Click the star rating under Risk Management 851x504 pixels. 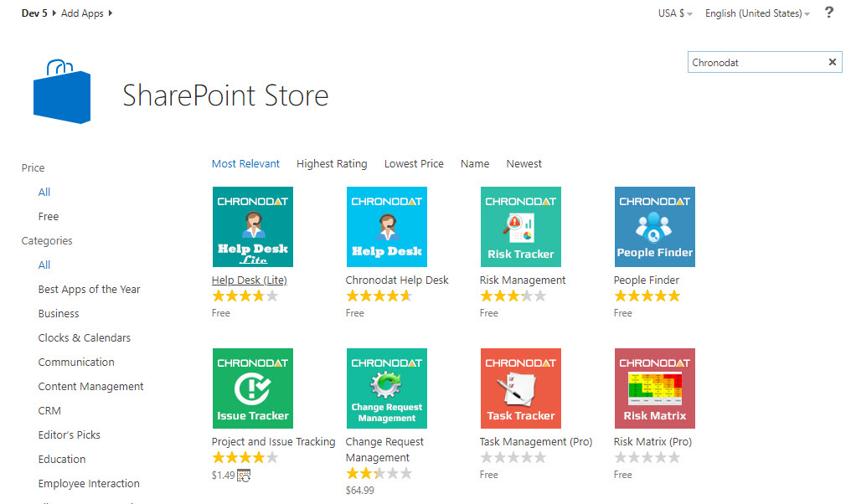point(513,296)
